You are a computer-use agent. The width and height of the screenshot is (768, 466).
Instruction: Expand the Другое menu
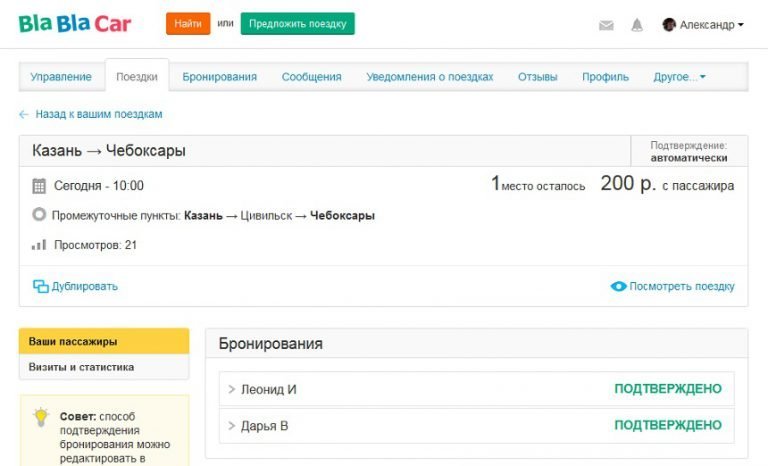point(679,77)
